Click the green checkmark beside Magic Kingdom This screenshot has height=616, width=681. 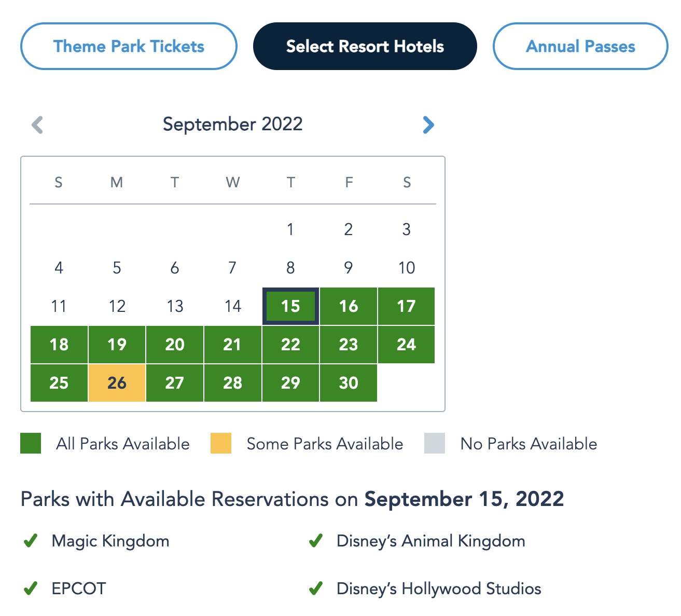point(31,541)
